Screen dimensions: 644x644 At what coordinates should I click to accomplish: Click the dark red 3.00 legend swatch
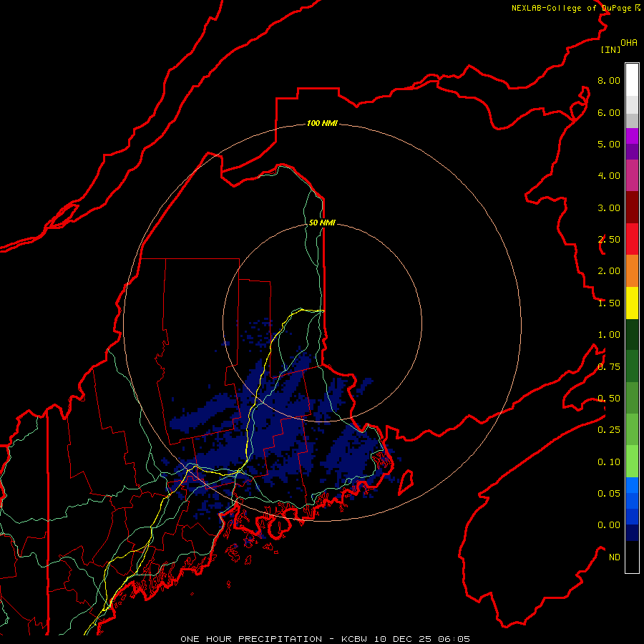(x=632, y=208)
